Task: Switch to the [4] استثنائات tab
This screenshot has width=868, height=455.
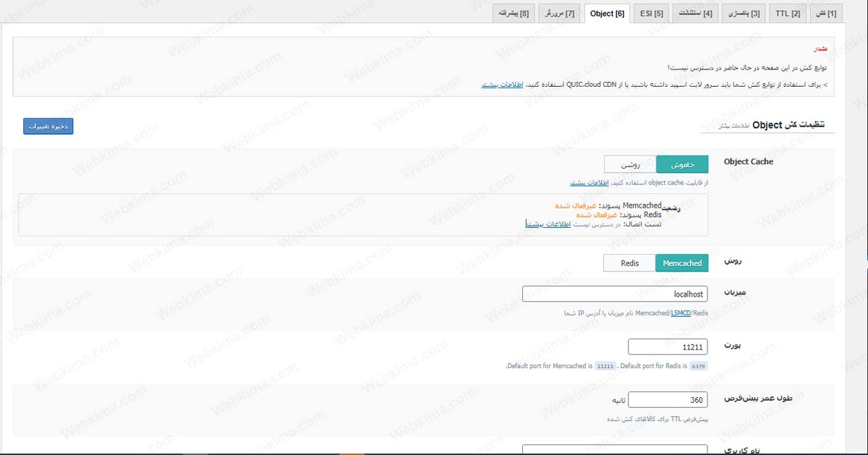Action: pos(695,14)
